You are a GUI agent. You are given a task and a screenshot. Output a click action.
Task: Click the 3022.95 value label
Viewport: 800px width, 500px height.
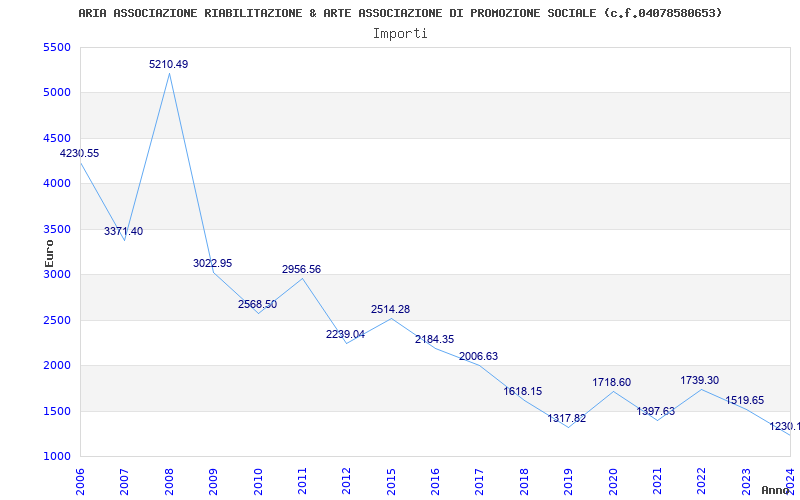click(212, 264)
